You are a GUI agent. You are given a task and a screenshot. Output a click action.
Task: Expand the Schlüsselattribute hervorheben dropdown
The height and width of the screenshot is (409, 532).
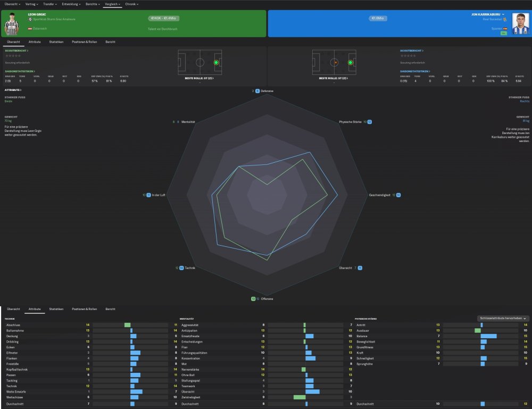pos(503,318)
